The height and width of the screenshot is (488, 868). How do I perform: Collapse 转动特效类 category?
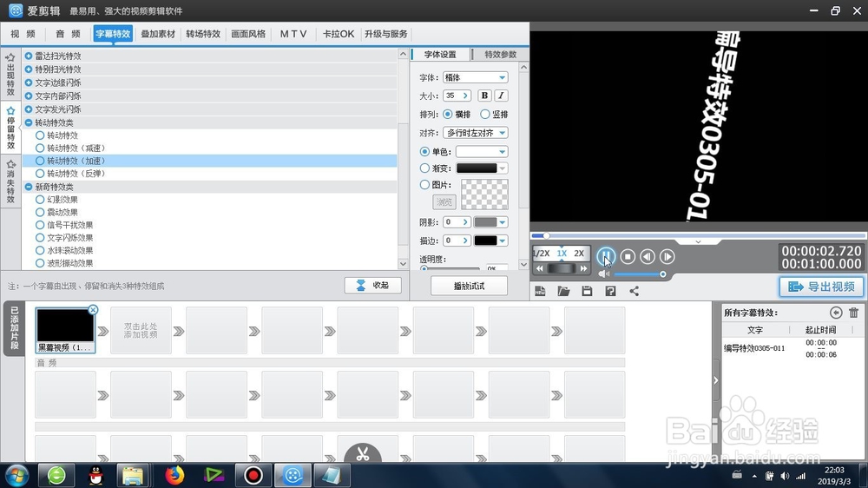(x=29, y=122)
